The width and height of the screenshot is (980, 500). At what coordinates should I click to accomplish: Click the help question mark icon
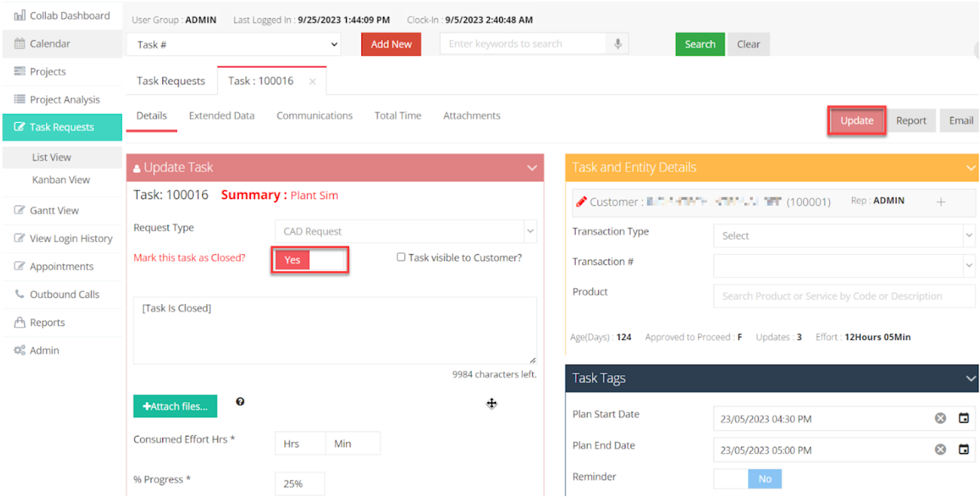[240, 402]
